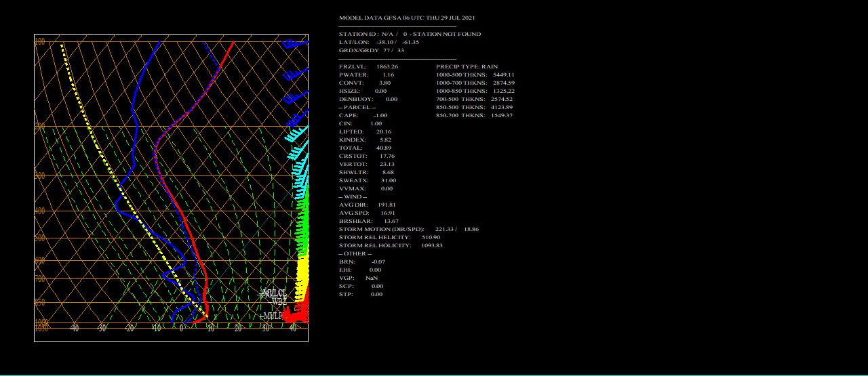Select the LAT/LON coordinates line

[x=379, y=42]
